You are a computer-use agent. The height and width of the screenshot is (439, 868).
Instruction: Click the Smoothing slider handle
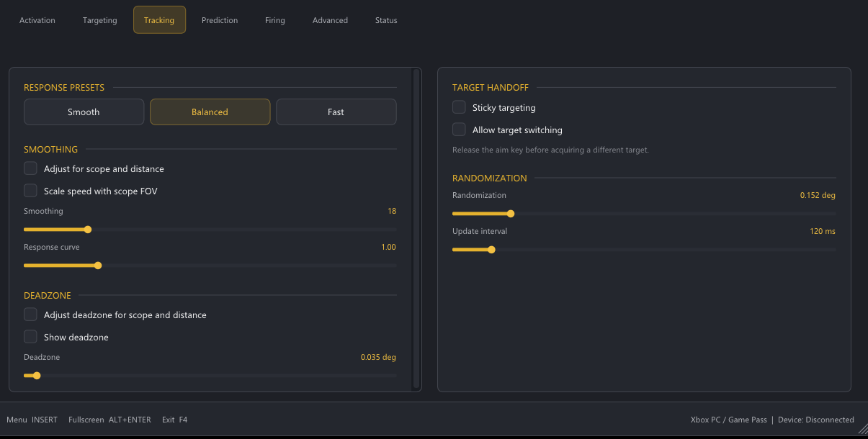[88, 230]
